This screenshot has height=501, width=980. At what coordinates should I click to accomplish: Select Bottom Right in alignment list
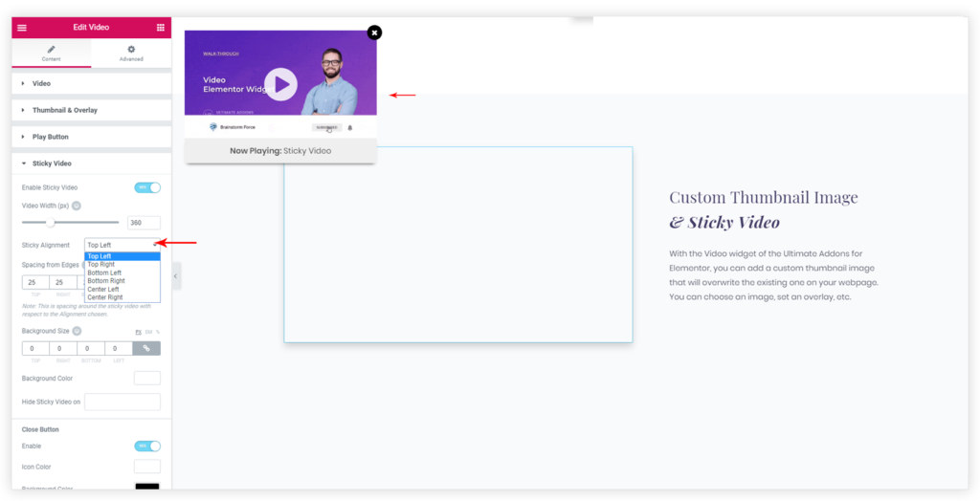click(x=106, y=281)
